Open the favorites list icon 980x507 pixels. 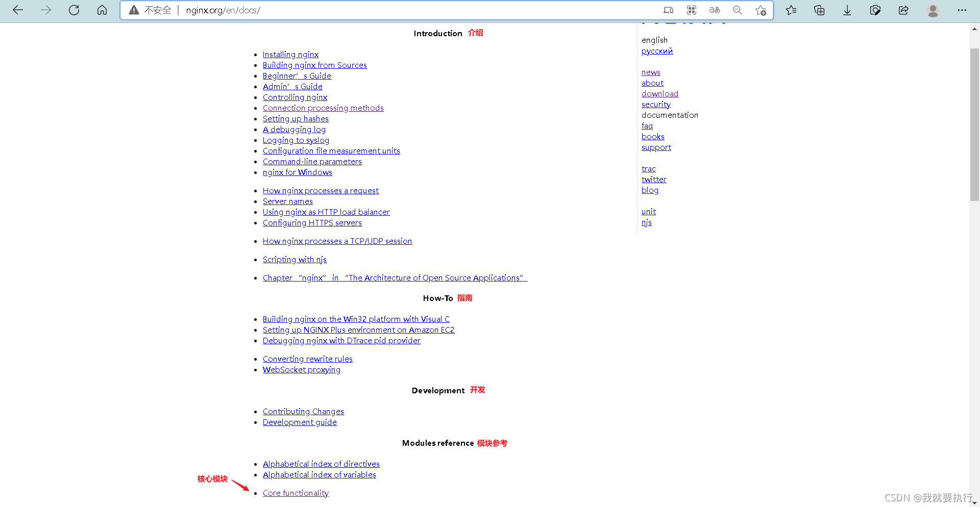[791, 10]
